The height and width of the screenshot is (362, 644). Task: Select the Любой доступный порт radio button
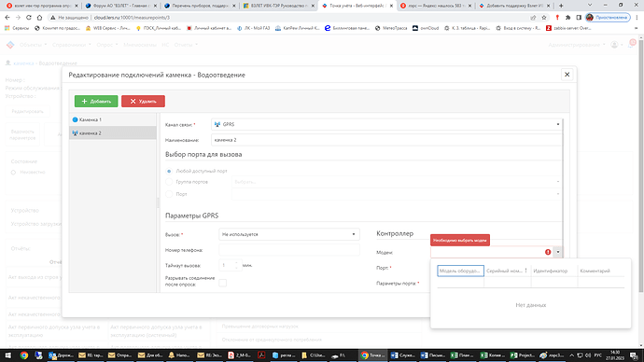169,171
